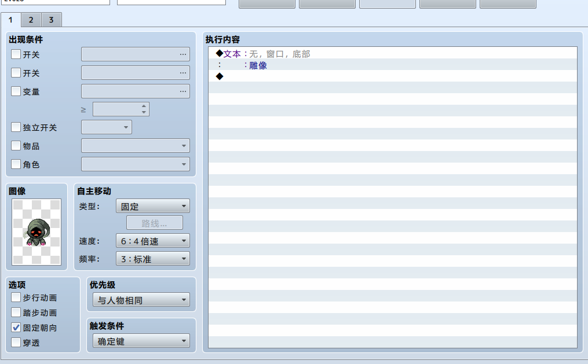
Task: Uncheck the 固定朝向 option
Action: [16, 328]
